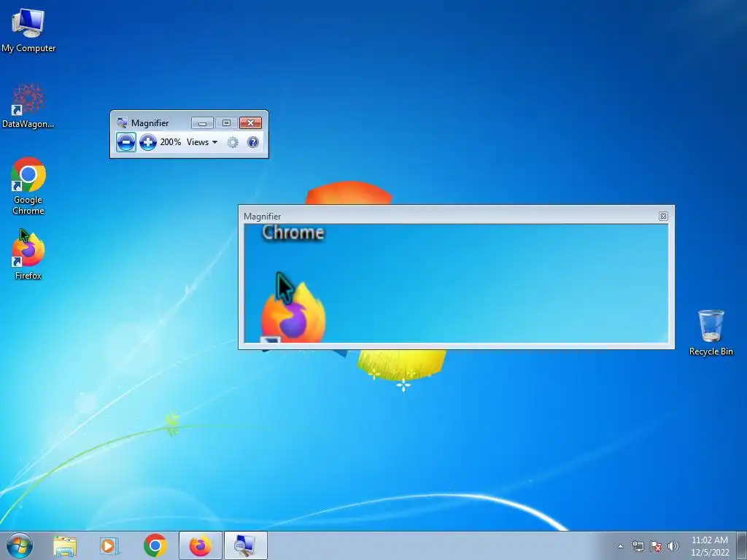The image size is (747, 560).
Task: Select the My Computer desktop icon
Action: 28,29
